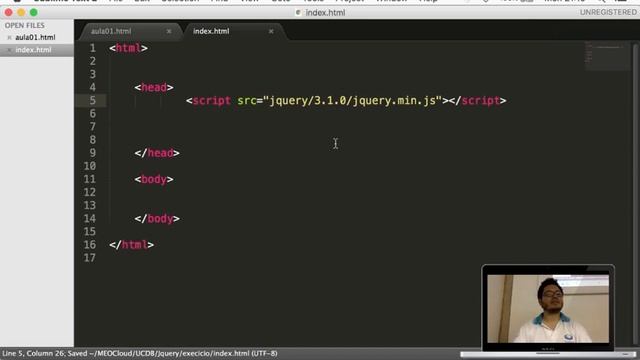The width and height of the screenshot is (640, 360).
Task: Click line number 1 in the gutter
Action: tap(93, 48)
